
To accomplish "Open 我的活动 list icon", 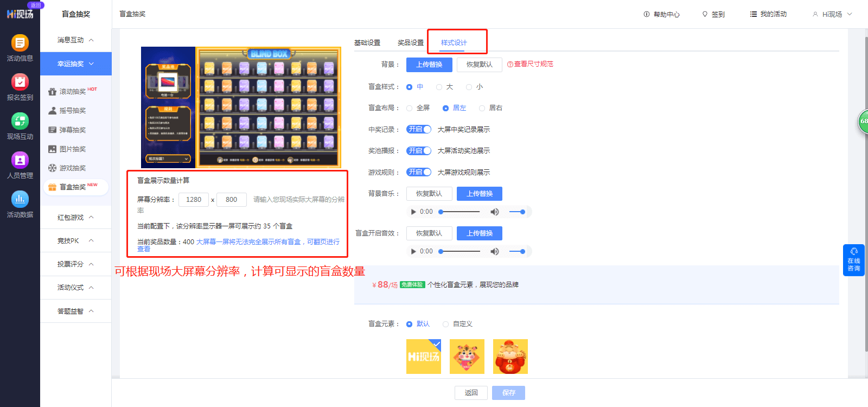I will click(753, 14).
